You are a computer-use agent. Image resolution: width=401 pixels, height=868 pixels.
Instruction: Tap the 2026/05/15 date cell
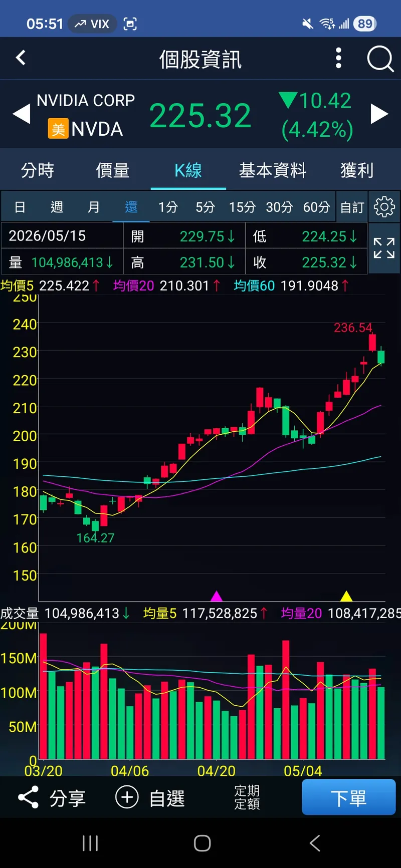(x=62, y=235)
